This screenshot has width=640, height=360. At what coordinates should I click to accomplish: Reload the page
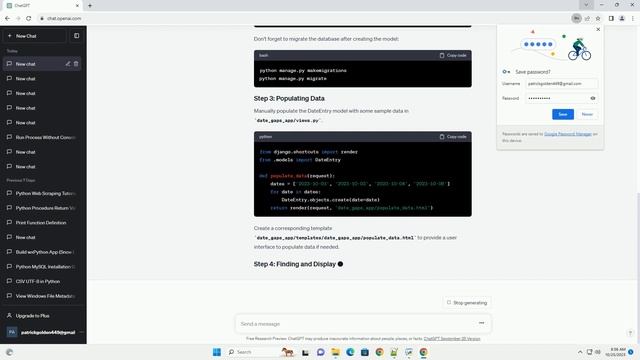click(29, 18)
